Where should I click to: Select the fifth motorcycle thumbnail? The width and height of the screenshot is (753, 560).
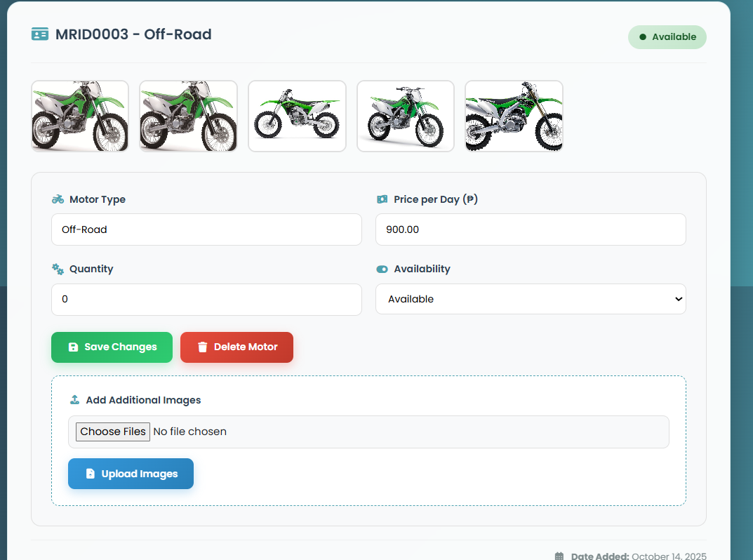click(513, 116)
